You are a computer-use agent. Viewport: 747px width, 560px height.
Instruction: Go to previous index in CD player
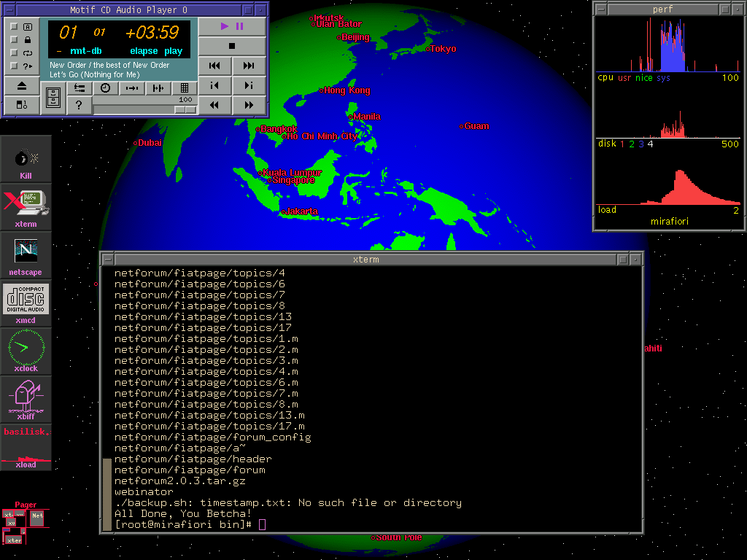tap(215, 85)
